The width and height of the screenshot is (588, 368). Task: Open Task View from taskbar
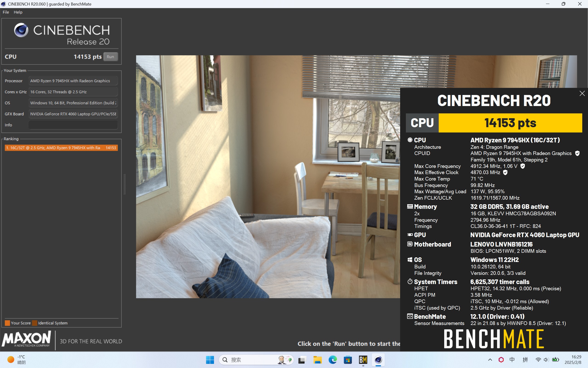[x=302, y=360]
